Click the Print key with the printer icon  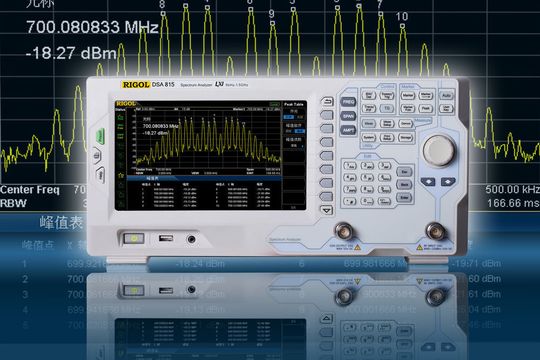pos(97,156)
